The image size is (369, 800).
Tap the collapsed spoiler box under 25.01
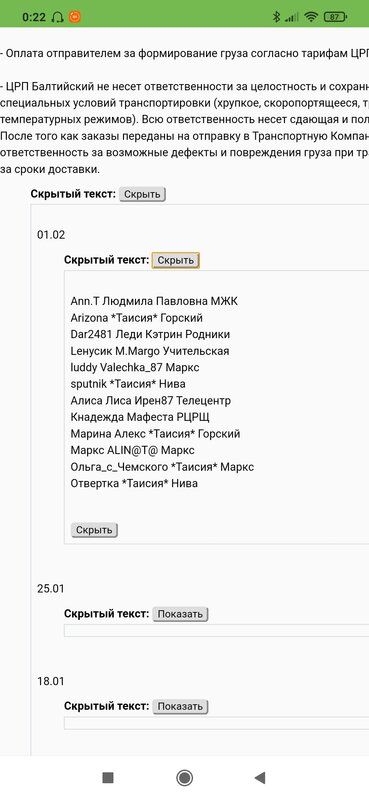tap(216, 631)
